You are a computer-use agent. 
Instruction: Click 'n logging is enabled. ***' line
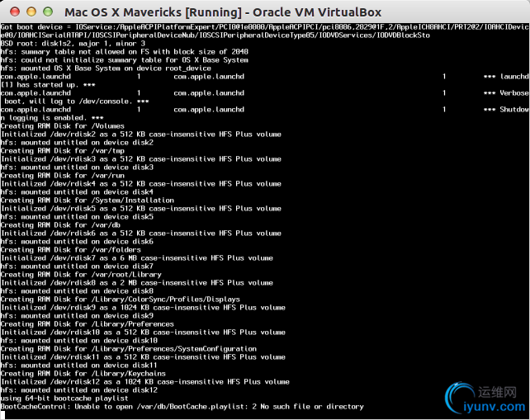pyautogui.click(x=52, y=118)
